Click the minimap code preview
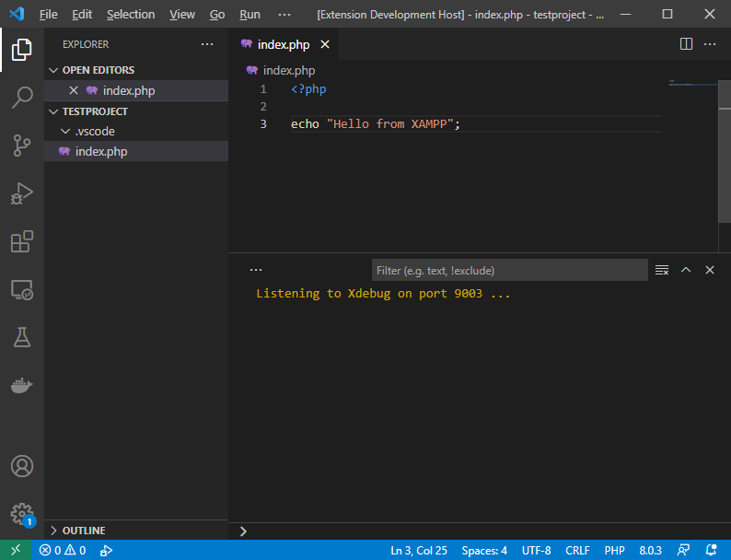731x560 pixels. tap(692, 83)
